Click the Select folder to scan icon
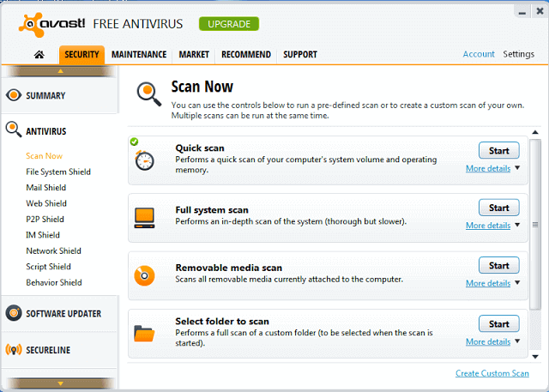The image size is (549, 392). click(145, 332)
